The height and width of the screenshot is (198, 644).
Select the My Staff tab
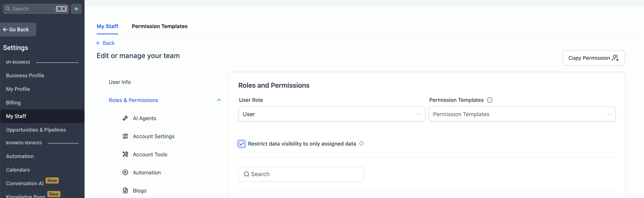(x=107, y=26)
